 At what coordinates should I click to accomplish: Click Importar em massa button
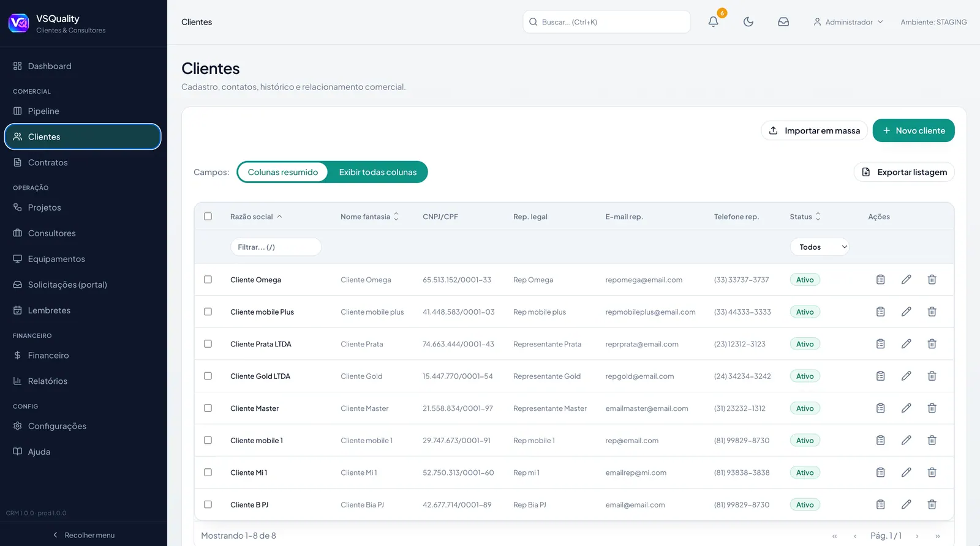tap(815, 130)
